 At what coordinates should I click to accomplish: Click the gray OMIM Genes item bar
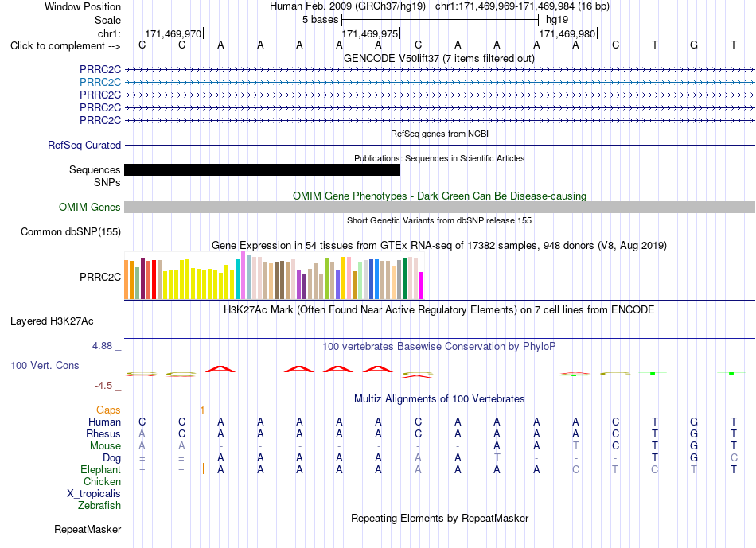point(439,208)
